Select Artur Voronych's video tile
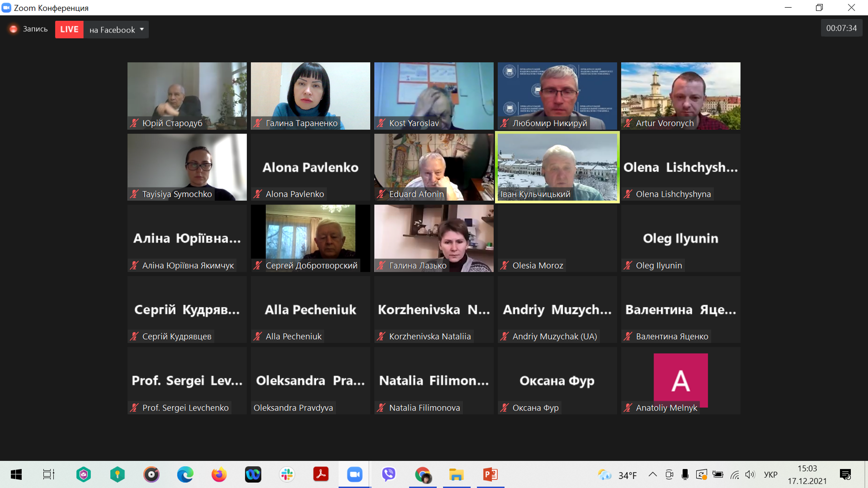 (681, 96)
